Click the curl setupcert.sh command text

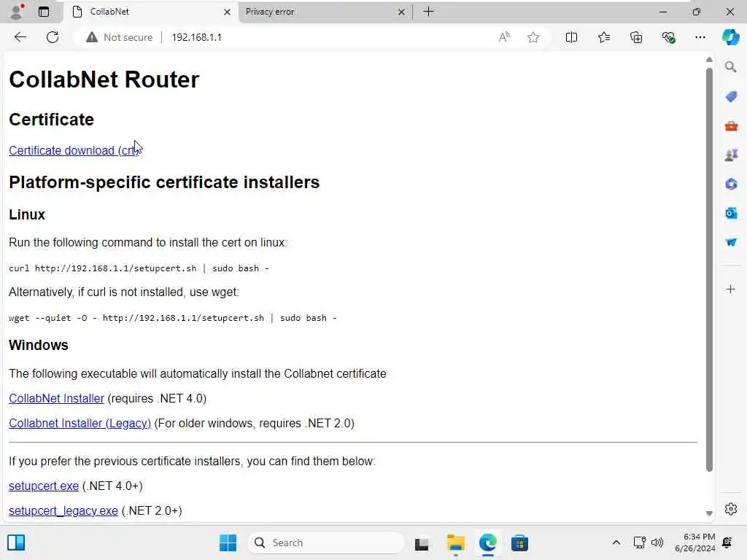(x=139, y=268)
